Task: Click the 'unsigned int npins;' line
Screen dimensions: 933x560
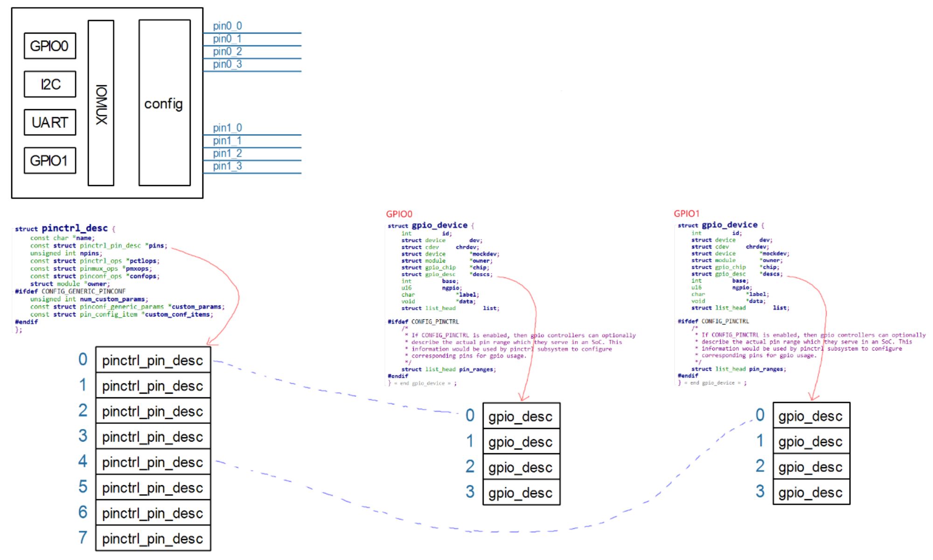Action: (x=66, y=253)
